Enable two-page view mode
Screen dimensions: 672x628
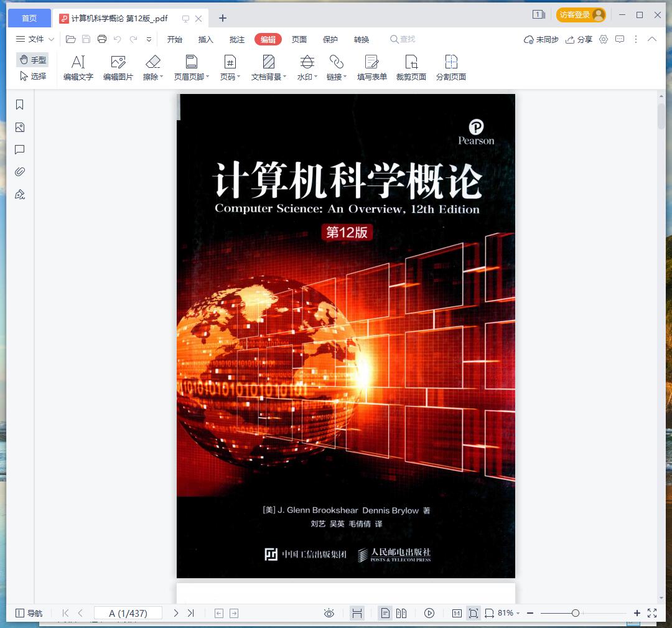tap(401, 614)
